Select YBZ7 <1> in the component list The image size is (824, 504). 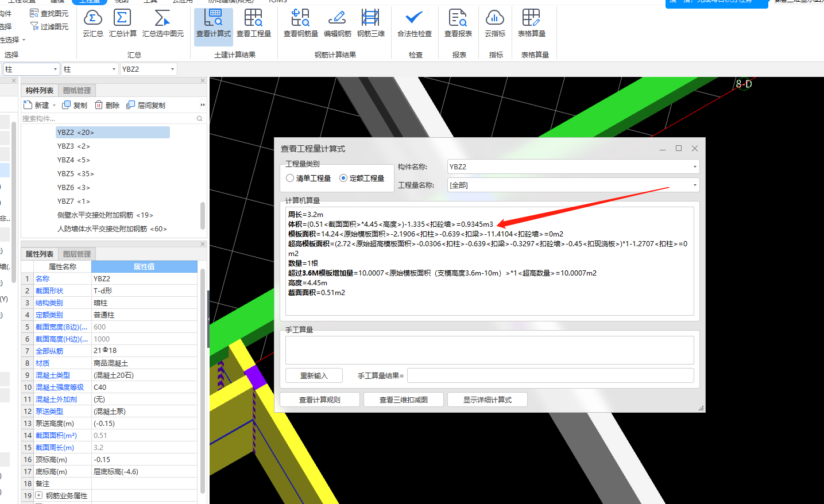click(x=73, y=201)
